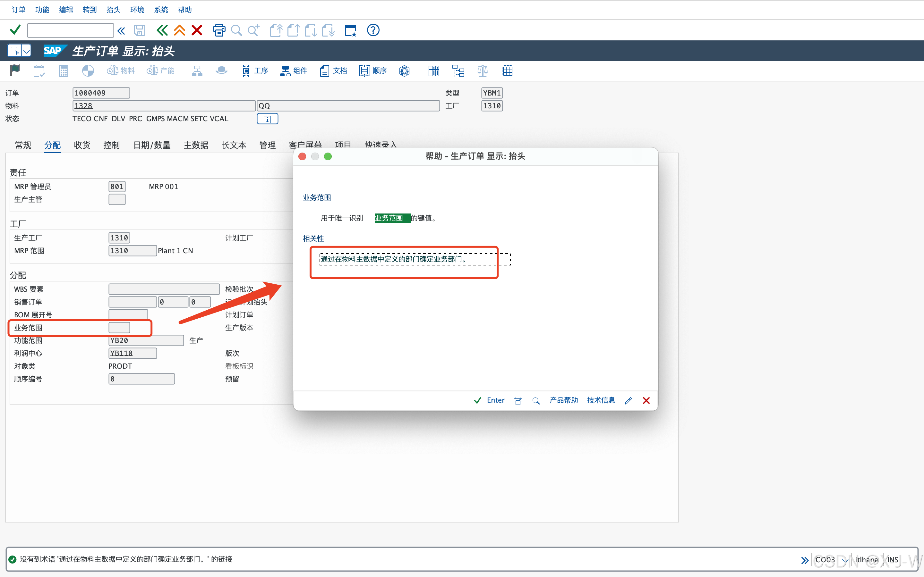Expand the command field chevron
924x577 pixels.
(121, 30)
